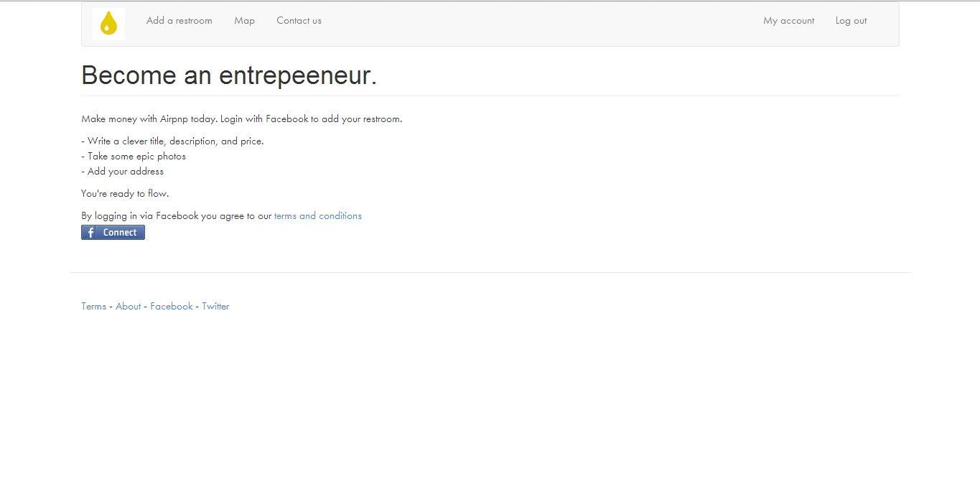Image resolution: width=980 pixels, height=479 pixels.
Task: Open "My account" in the navbar
Action: pos(788,21)
